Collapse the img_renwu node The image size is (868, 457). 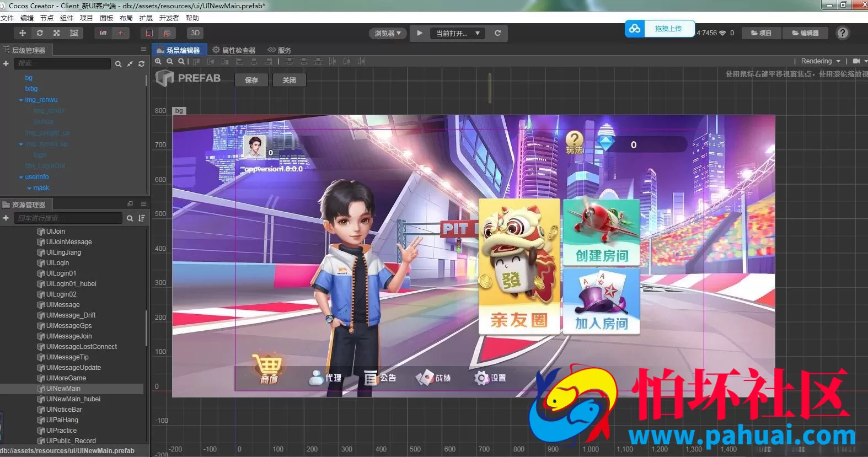click(x=21, y=100)
